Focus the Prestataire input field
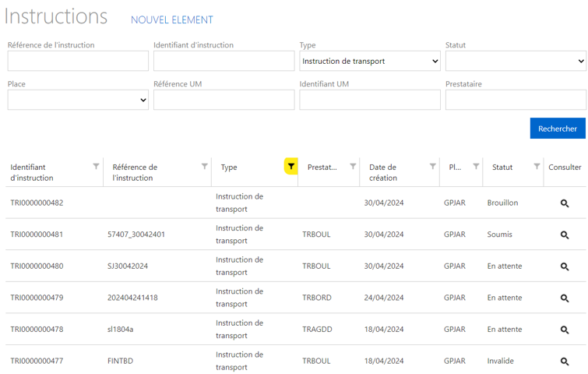The image size is (588, 374). 516,100
